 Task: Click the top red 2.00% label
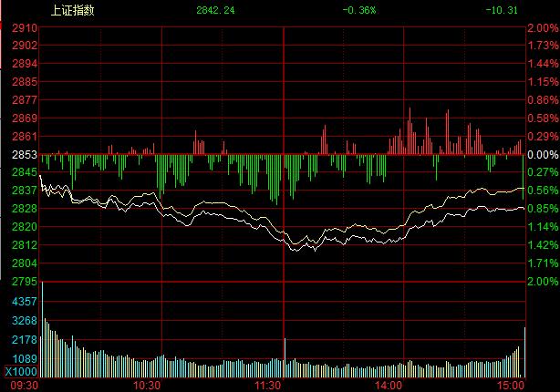543,28
